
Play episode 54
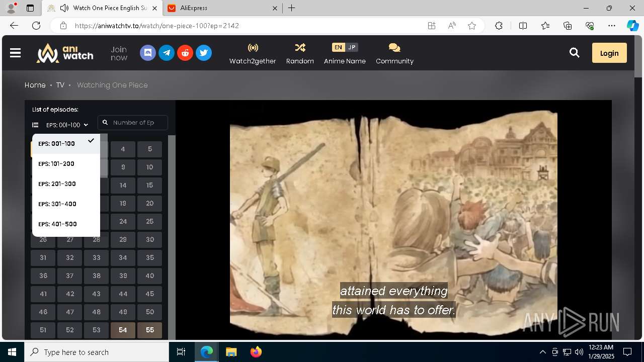coord(123,330)
